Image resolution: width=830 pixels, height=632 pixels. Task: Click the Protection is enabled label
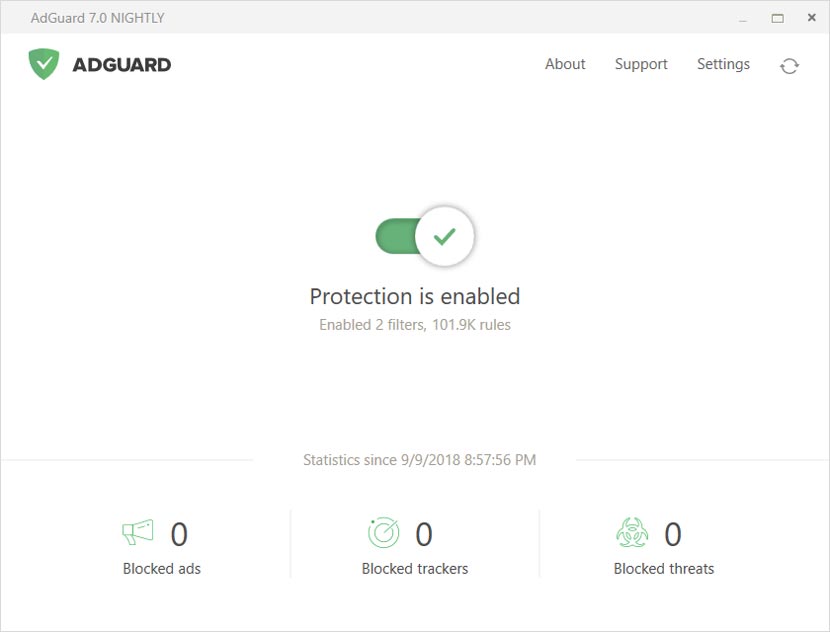point(414,296)
